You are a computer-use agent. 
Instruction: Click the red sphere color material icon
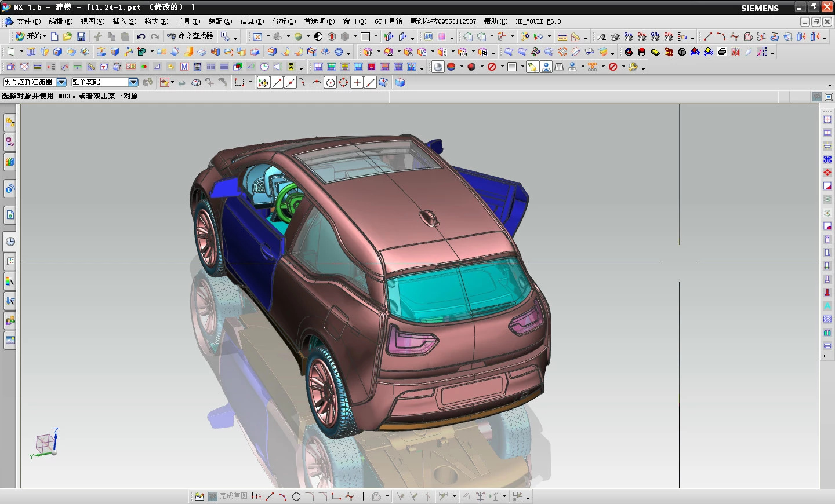pos(471,67)
